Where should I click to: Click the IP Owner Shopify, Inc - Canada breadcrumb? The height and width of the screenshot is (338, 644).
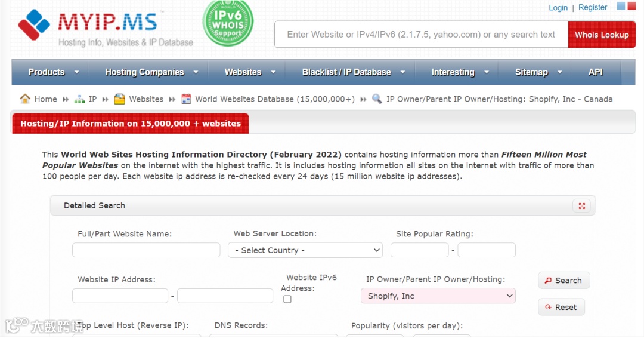click(x=500, y=99)
